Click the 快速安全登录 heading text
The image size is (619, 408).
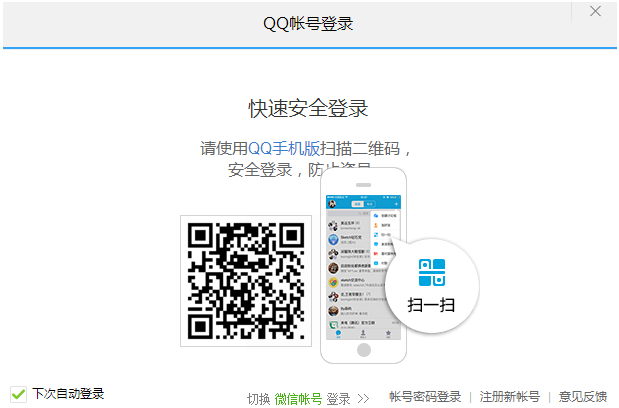[x=308, y=108]
